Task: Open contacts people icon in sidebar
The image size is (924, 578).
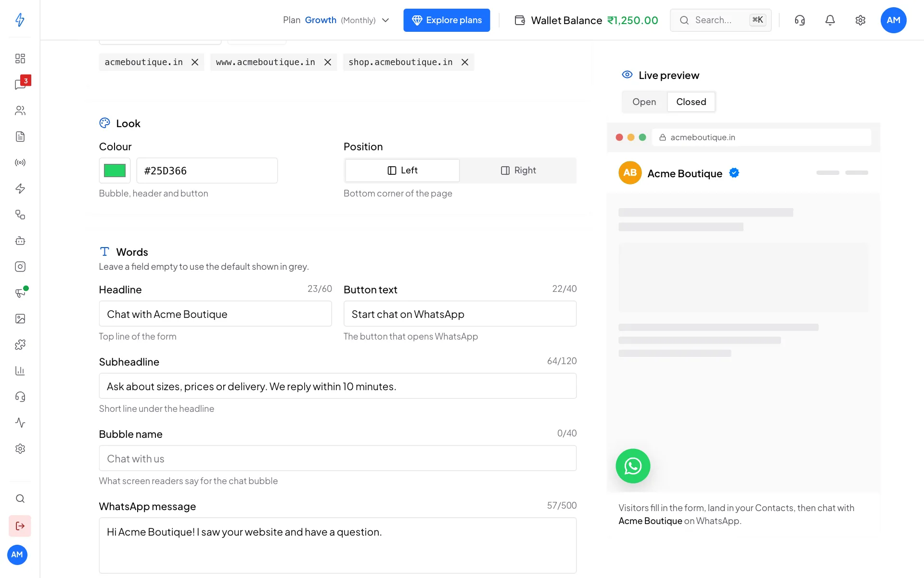Action: click(x=20, y=110)
